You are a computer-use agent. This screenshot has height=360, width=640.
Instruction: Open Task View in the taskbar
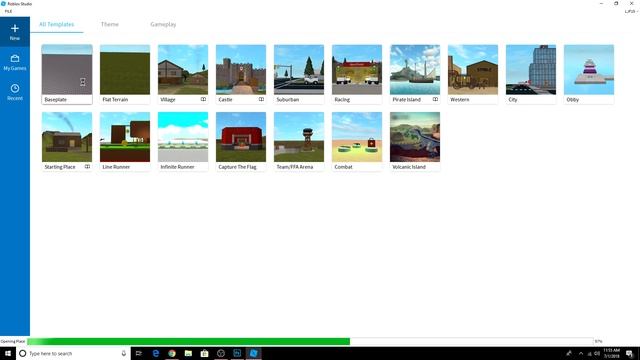click(139, 353)
